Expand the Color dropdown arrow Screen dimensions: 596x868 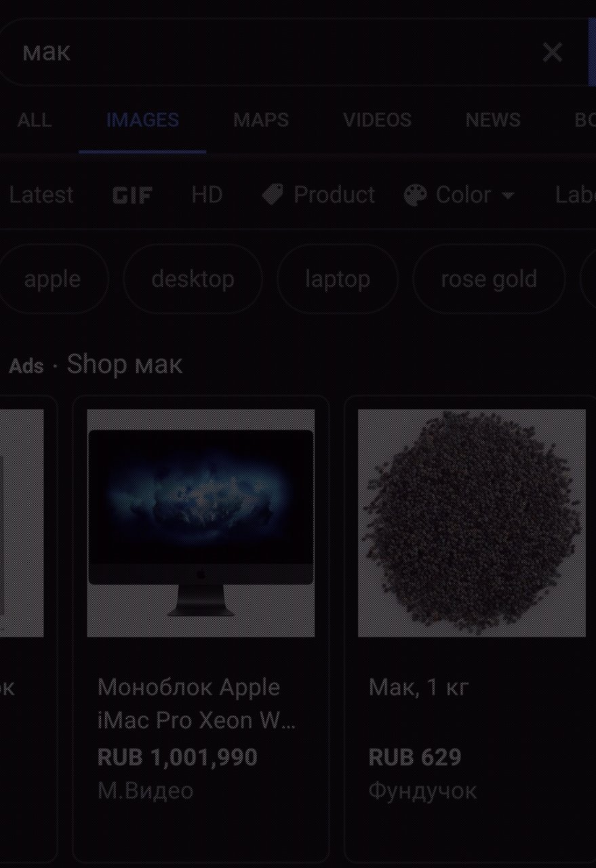coord(507,196)
